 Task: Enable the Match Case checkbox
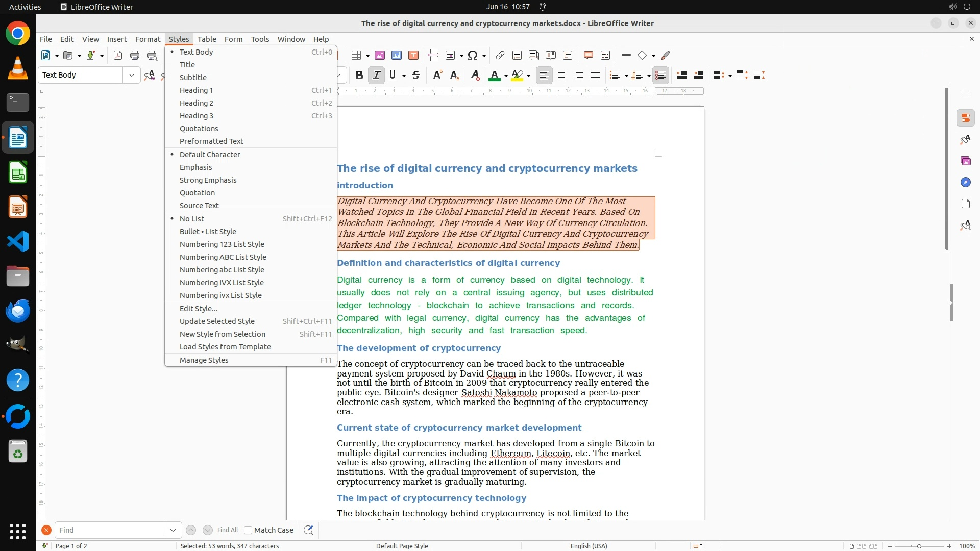click(248, 530)
